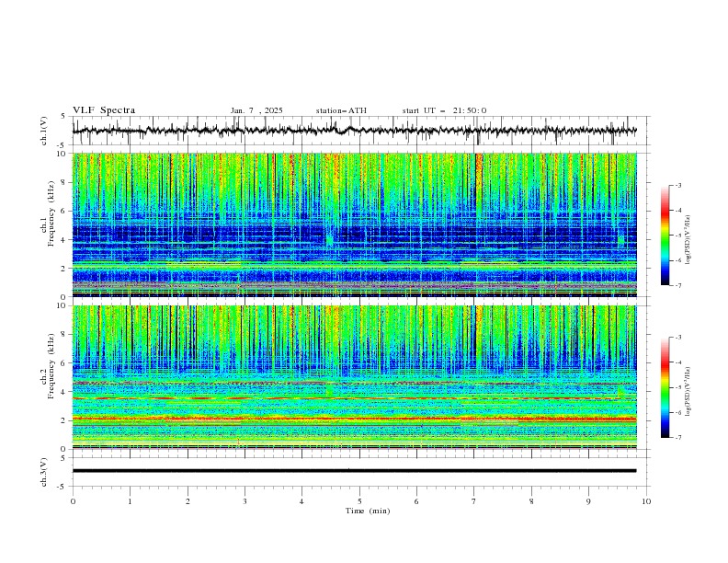
Task: Click the ch.2 colorbar 'log(PSD)(V²/Hz)' label
Action: coord(688,392)
